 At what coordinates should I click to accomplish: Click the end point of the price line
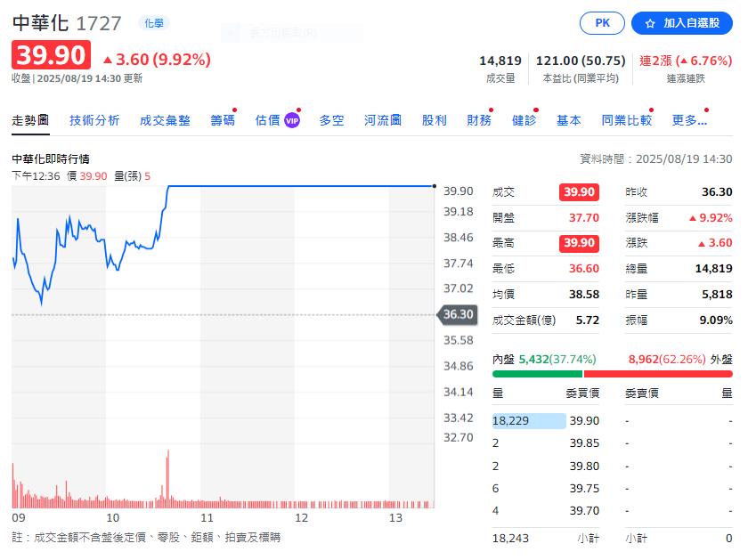coord(435,186)
